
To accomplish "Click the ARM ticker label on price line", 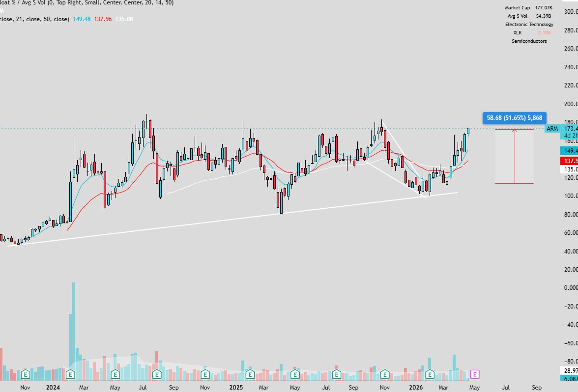I will point(552,129).
